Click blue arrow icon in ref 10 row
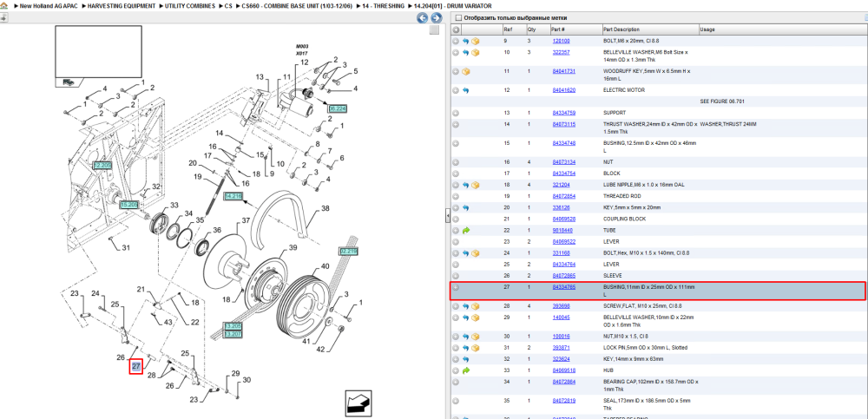Image resolution: width=868 pixels, height=419 pixels. (x=465, y=53)
